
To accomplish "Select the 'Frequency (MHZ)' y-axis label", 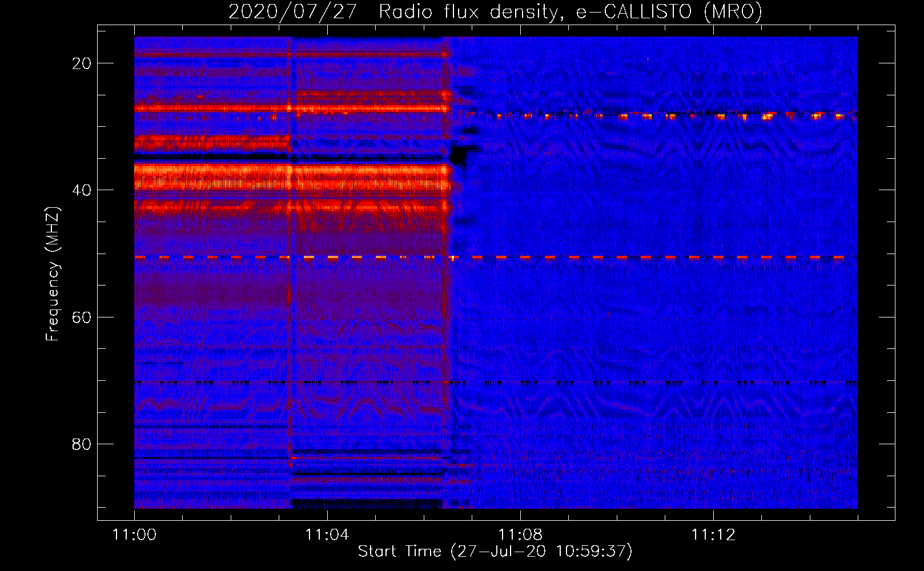I will pyautogui.click(x=52, y=274).
